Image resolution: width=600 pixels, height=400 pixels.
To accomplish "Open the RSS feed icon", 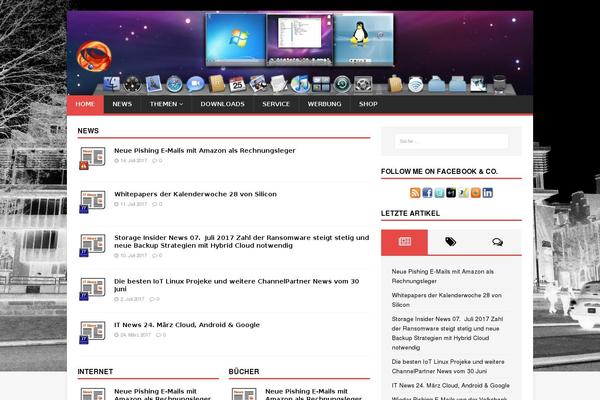I will (x=415, y=193).
